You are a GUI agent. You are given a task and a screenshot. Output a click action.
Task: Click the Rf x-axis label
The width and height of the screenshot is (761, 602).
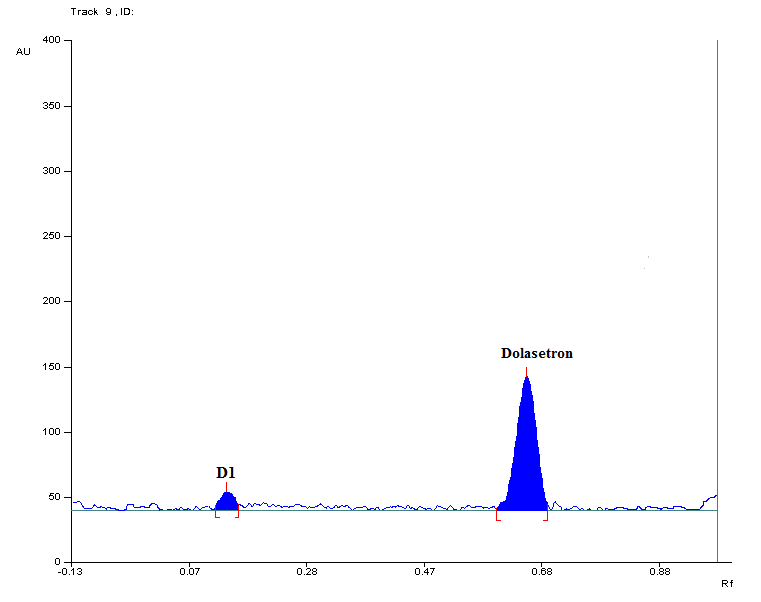click(x=727, y=582)
